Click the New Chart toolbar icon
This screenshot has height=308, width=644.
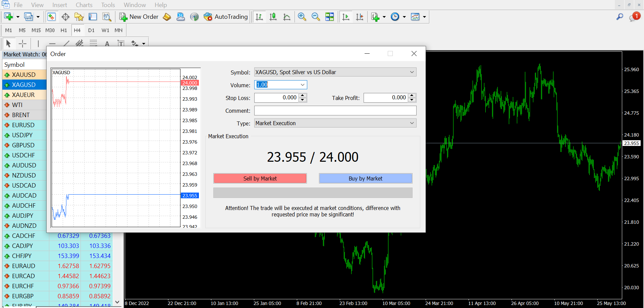pyautogui.click(x=8, y=17)
